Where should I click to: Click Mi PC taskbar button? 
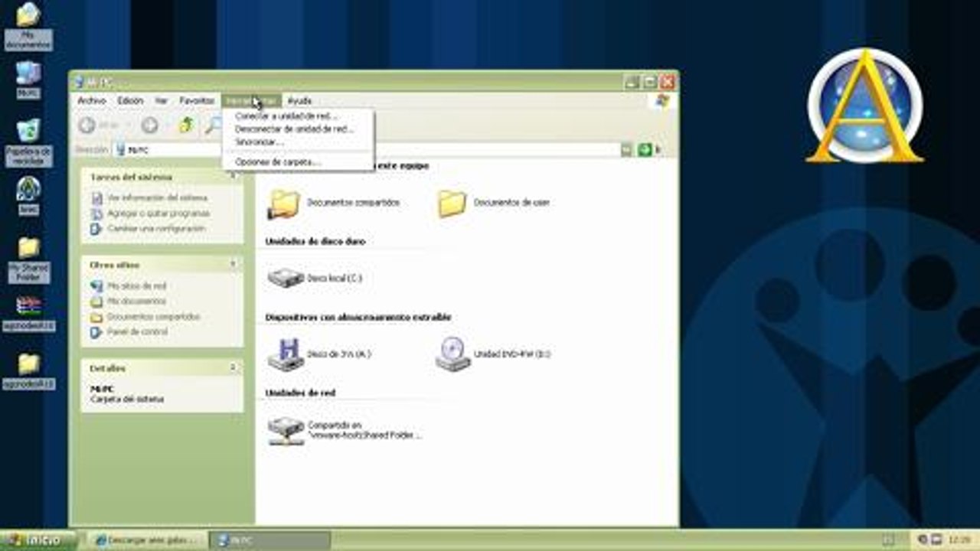[x=269, y=540]
